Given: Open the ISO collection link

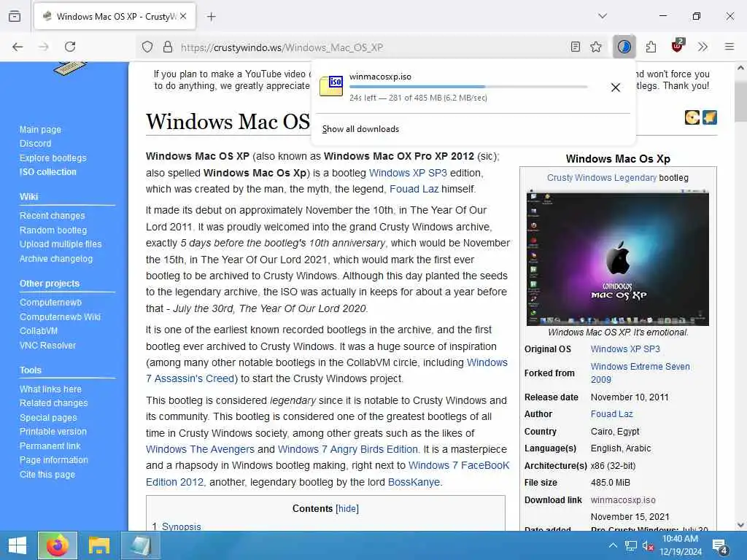Looking at the screenshot, I should [x=47, y=172].
